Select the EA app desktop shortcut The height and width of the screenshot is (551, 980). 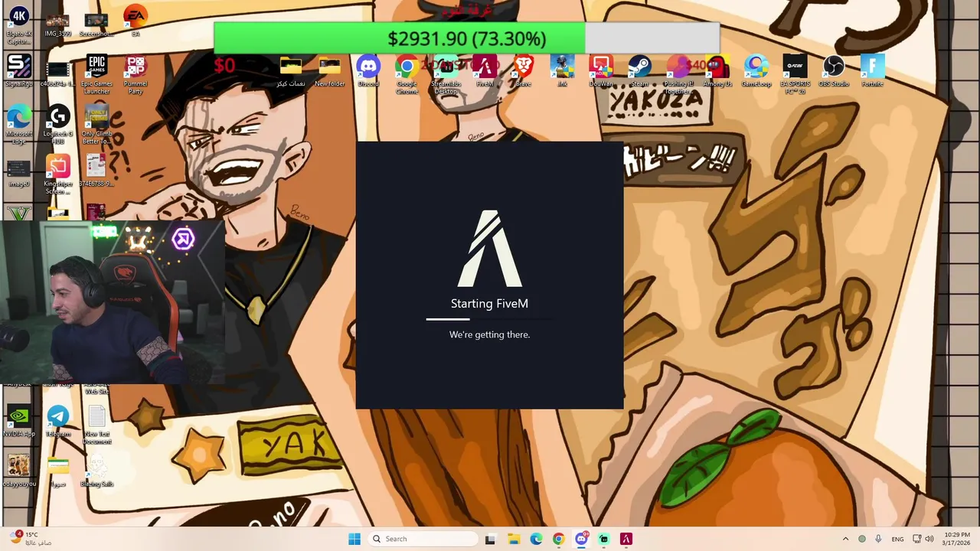pyautogui.click(x=135, y=21)
